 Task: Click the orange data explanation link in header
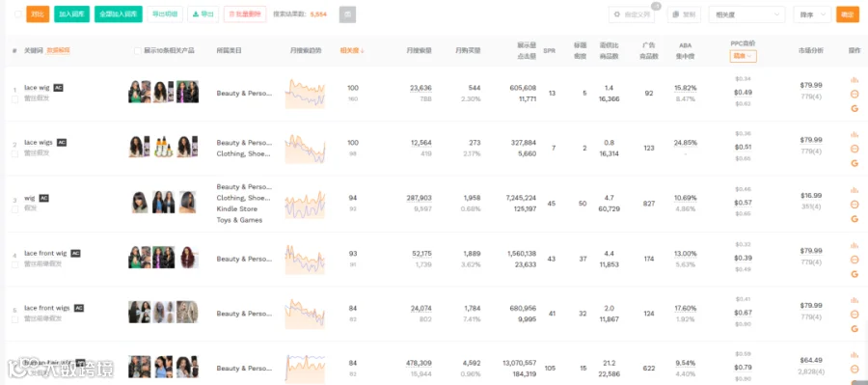[58, 50]
